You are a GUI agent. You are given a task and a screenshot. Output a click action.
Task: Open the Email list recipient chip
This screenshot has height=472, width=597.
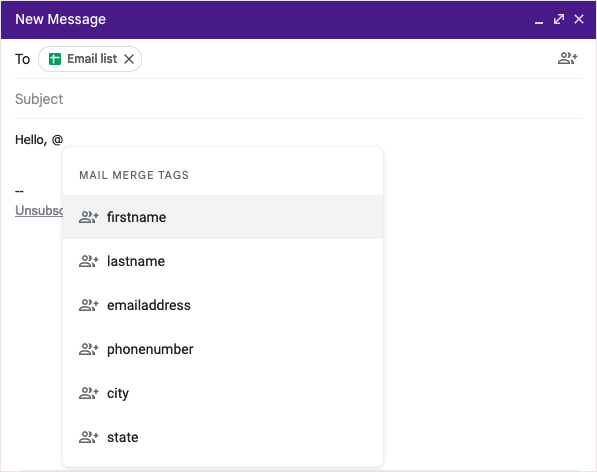(90, 59)
